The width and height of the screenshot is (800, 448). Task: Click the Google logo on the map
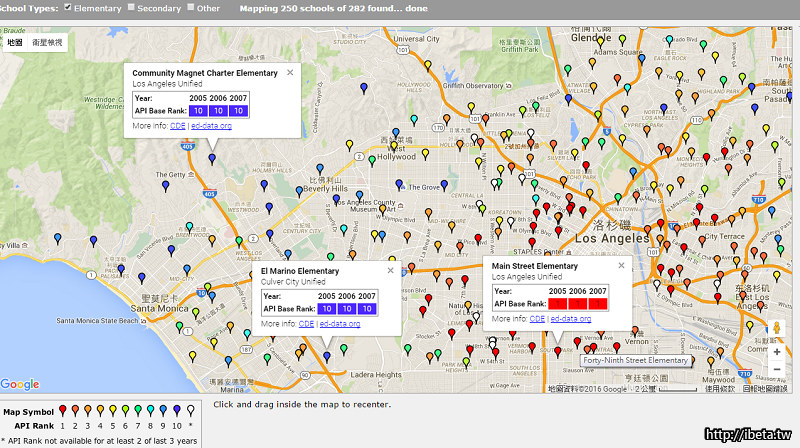click(20, 384)
